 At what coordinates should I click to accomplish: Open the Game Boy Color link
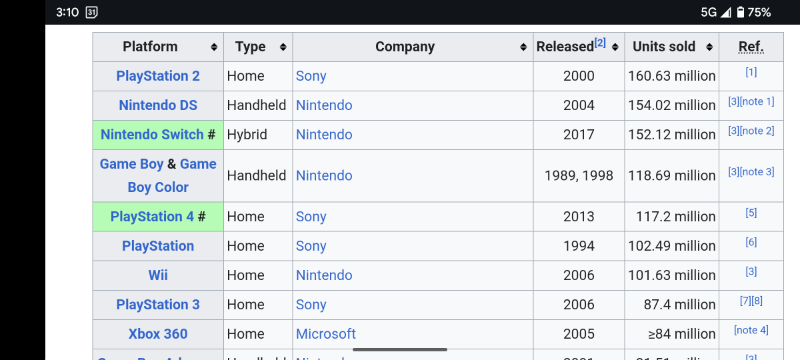pos(158,175)
